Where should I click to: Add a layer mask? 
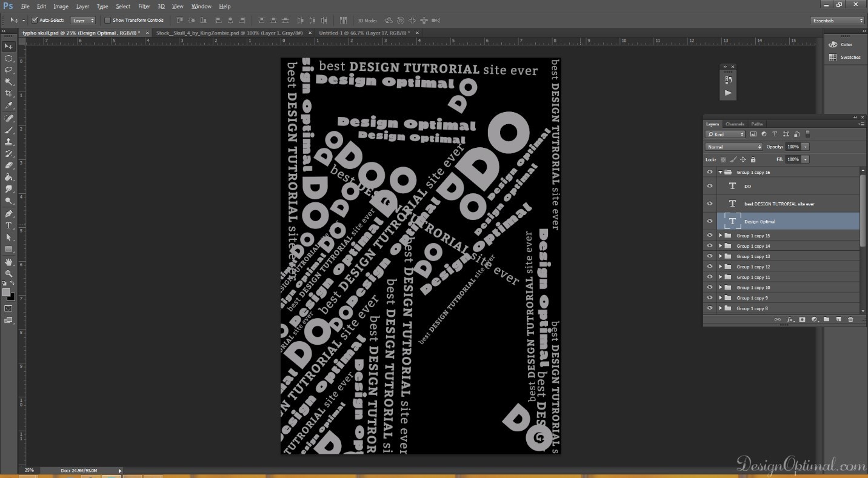[802, 319]
